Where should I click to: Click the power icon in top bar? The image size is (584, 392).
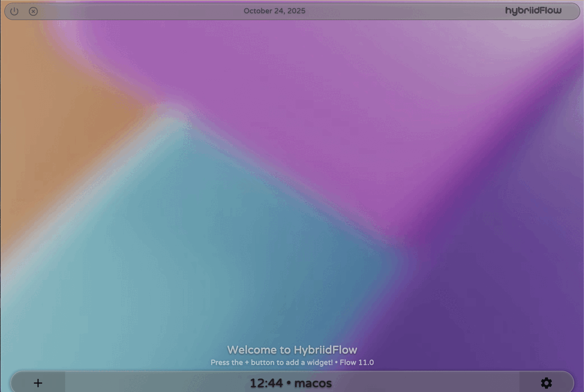click(14, 12)
